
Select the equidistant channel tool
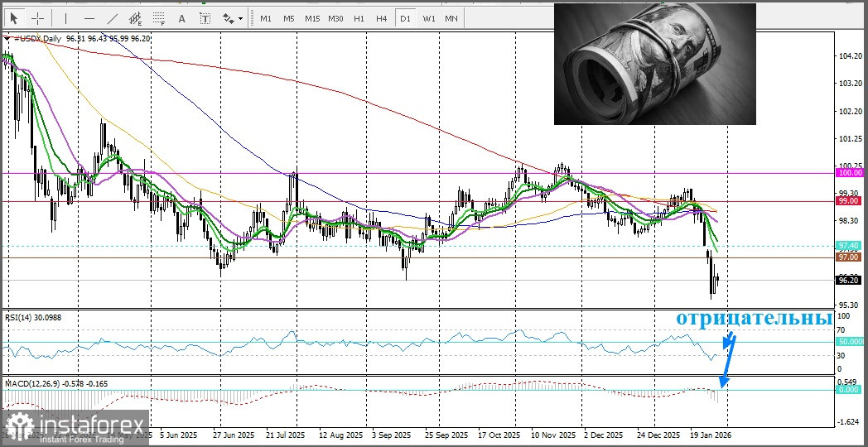pyautogui.click(x=136, y=18)
